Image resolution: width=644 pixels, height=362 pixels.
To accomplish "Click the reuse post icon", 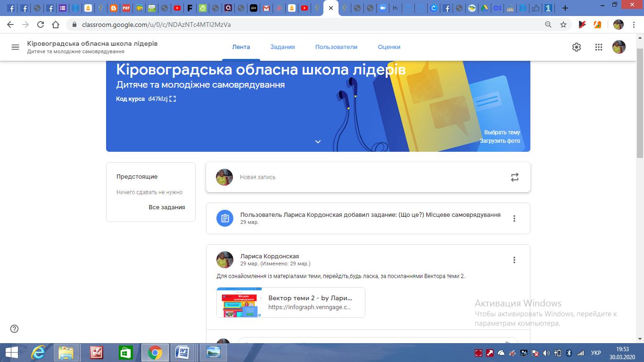I will point(514,177).
